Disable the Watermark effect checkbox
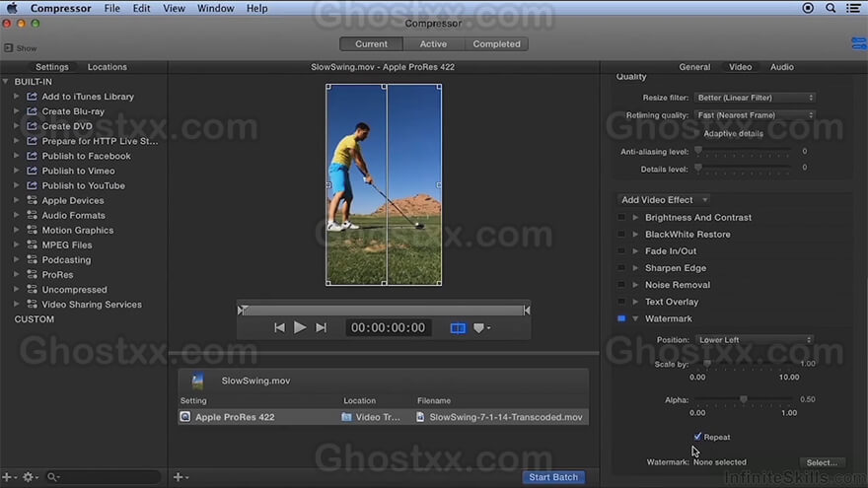Image resolution: width=868 pixels, height=488 pixels. (x=621, y=318)
